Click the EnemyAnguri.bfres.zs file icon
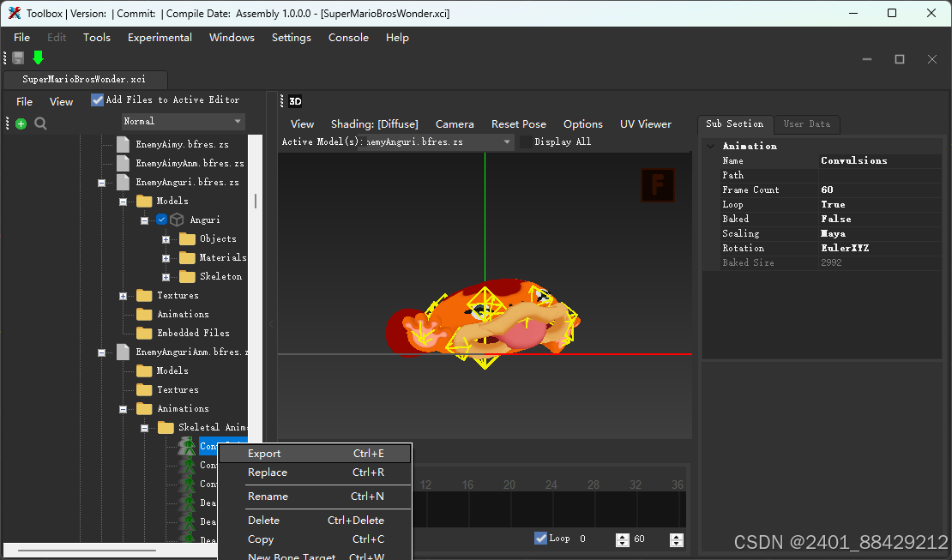952x560 pixels. [124, 182]
